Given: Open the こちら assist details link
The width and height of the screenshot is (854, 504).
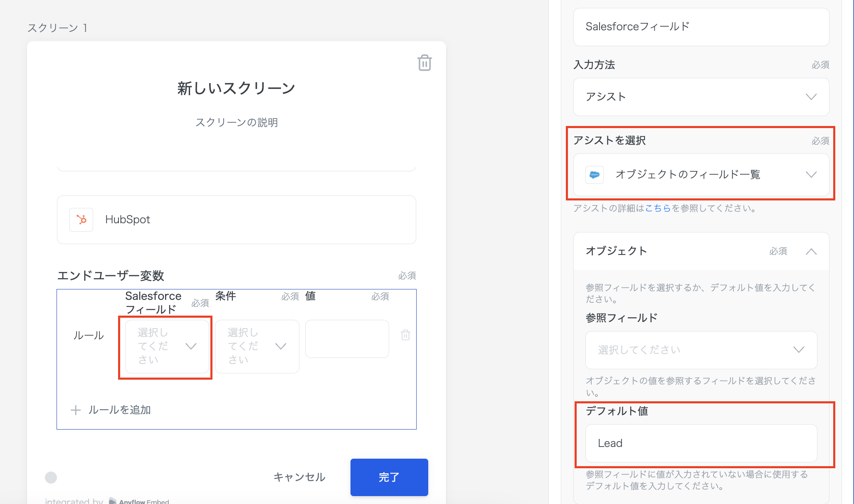Looking at the screenshot, I should [658, 208].
